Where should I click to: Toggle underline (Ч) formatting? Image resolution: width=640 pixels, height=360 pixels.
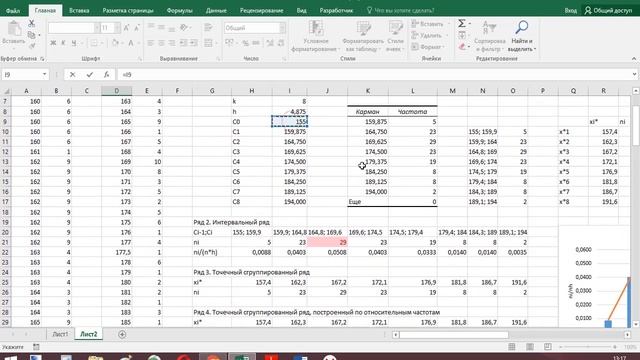(x=74, y=43)
